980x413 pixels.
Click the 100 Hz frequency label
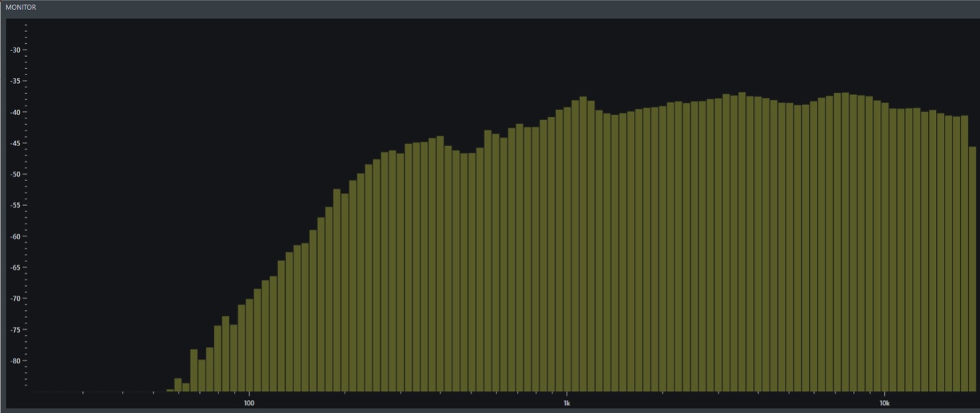pyautogui.click(x=249, y=402)
